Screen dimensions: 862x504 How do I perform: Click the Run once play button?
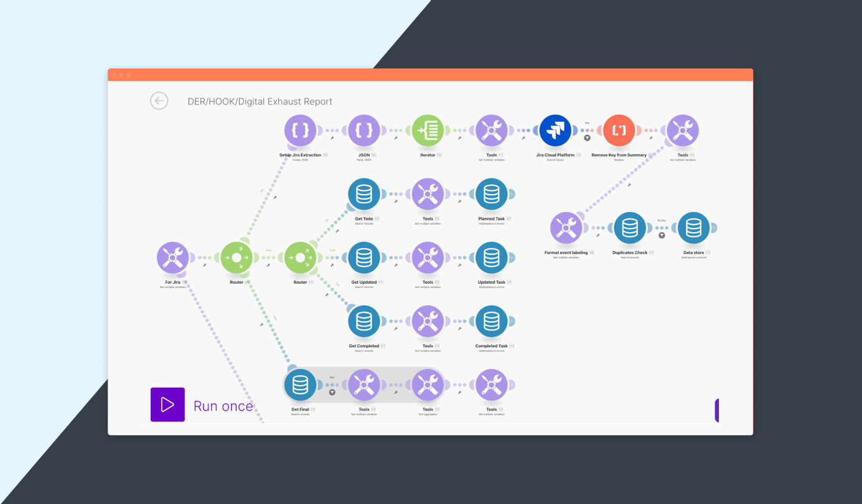tap(167, 404)
